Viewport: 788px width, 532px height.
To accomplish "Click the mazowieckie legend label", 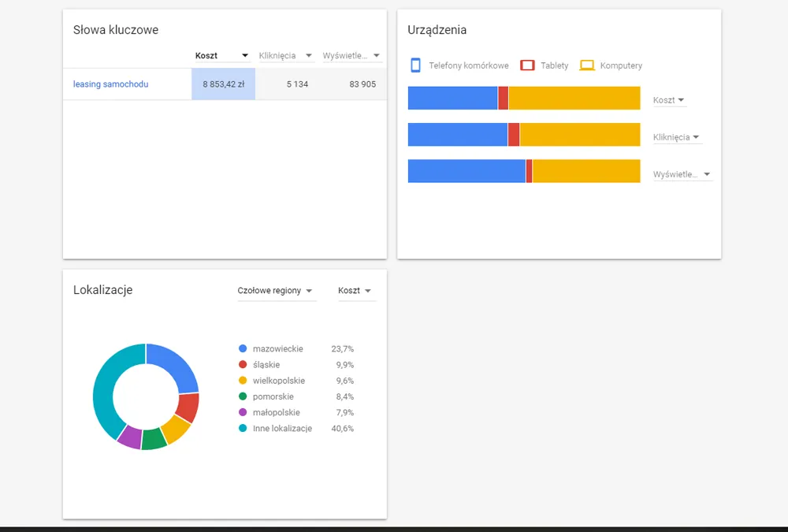I will [278, 348].
